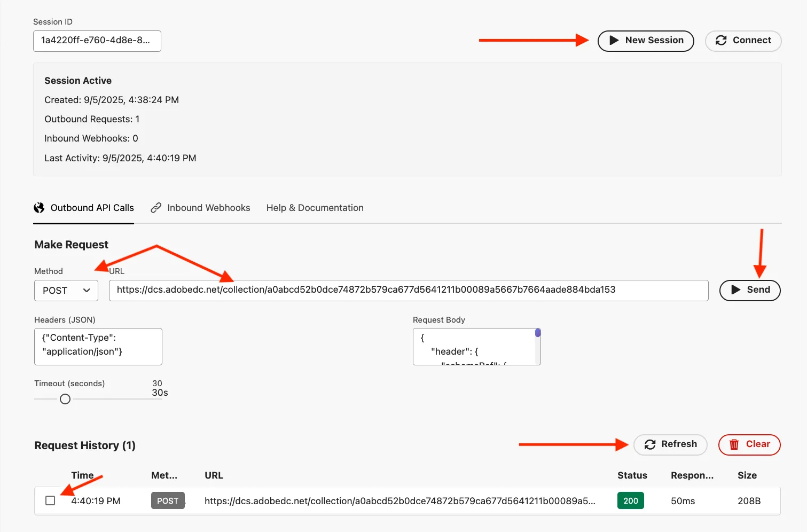Screen dimensions: 807x532
Task: Select the 200 status badge
Action: point(631,500)
